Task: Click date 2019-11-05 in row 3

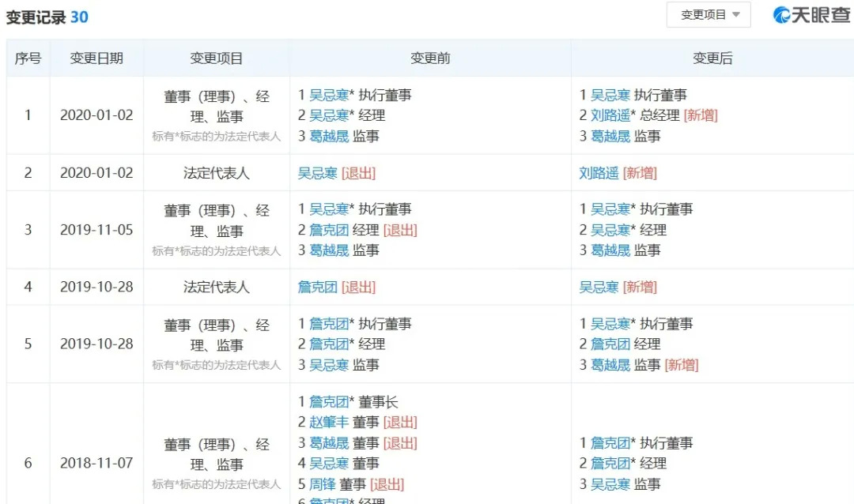Action: click(x=96, y=230)
